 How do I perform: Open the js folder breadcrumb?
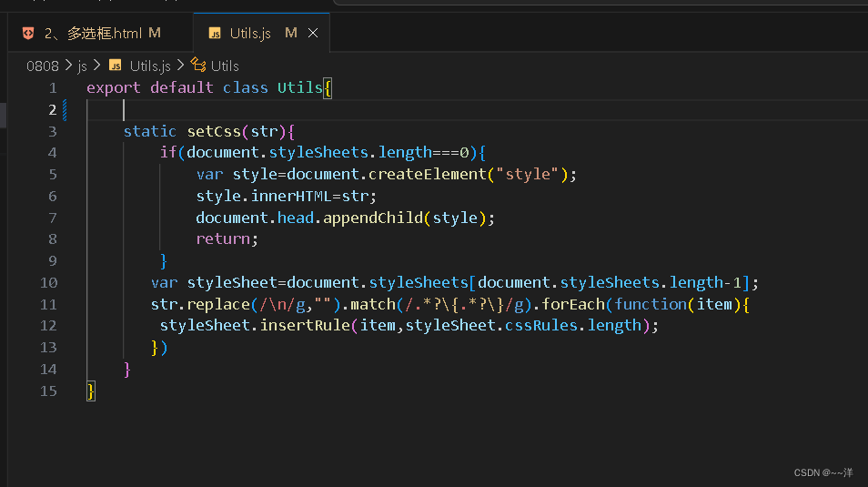[x=82, y=66]
